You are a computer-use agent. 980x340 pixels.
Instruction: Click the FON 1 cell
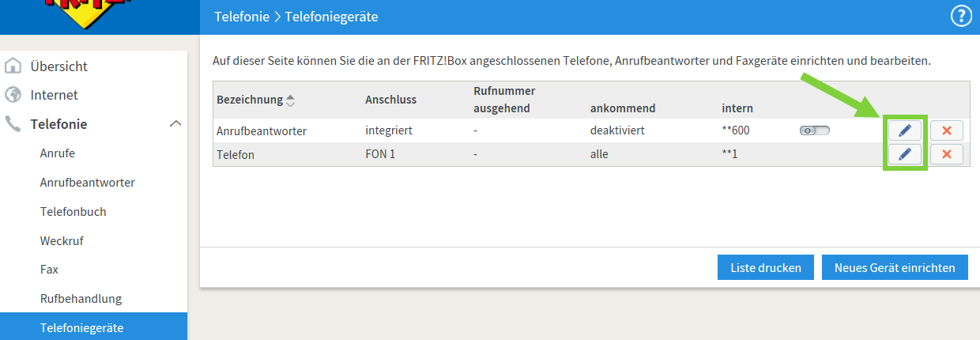click(380, 154)
